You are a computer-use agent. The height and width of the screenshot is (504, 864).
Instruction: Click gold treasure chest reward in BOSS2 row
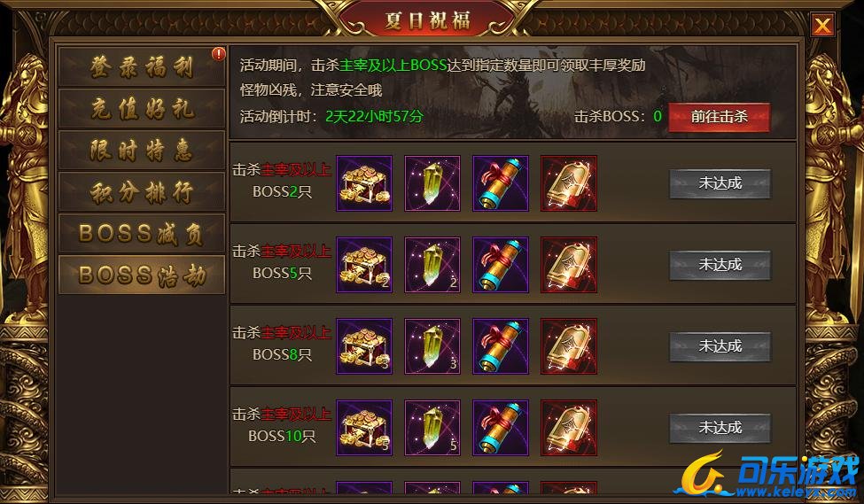coord(364,183)
